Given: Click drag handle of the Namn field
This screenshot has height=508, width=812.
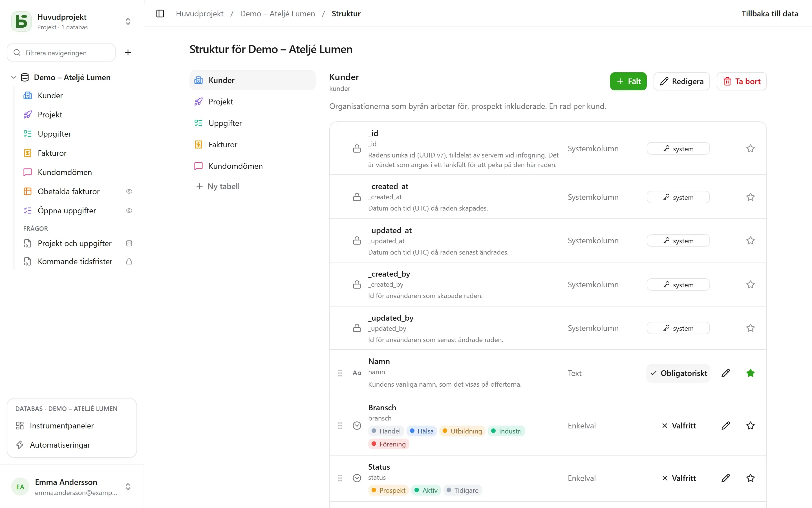Looking at the screenshot, I should point(340,373).
